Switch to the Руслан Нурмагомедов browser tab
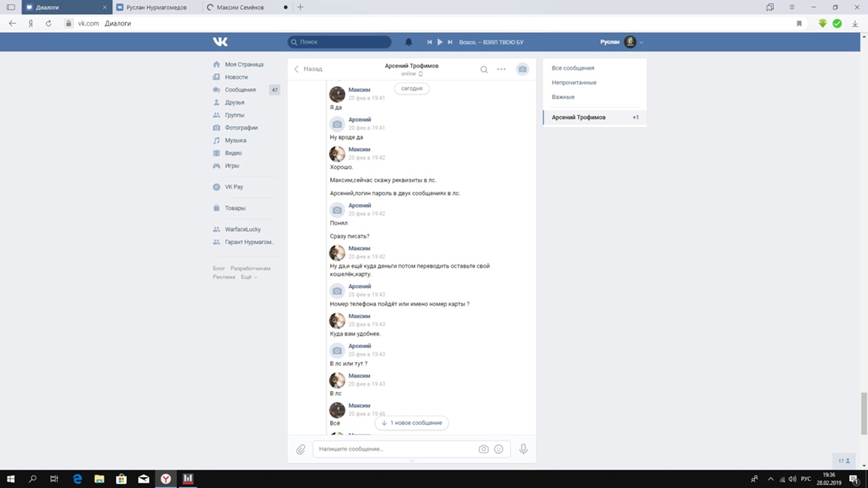Viewport: 868px width, 488px height. point(156,7)
